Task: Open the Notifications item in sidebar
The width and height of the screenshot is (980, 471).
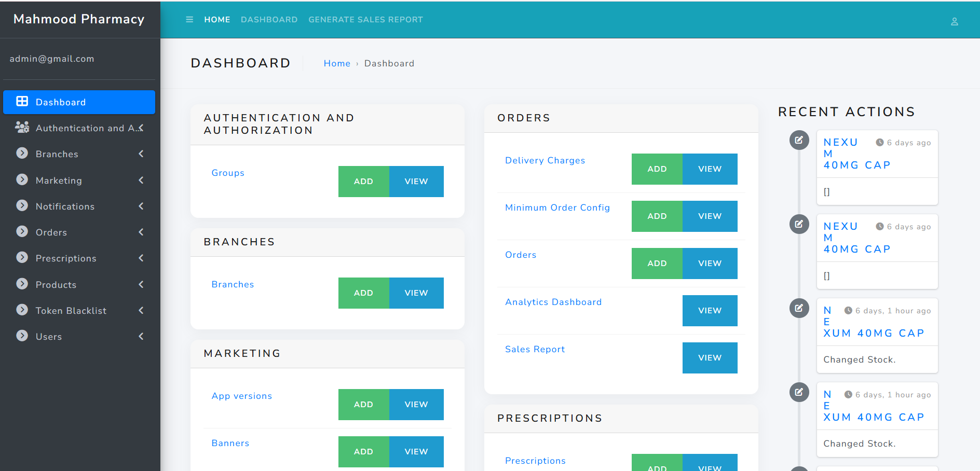Action: [65, 206]
